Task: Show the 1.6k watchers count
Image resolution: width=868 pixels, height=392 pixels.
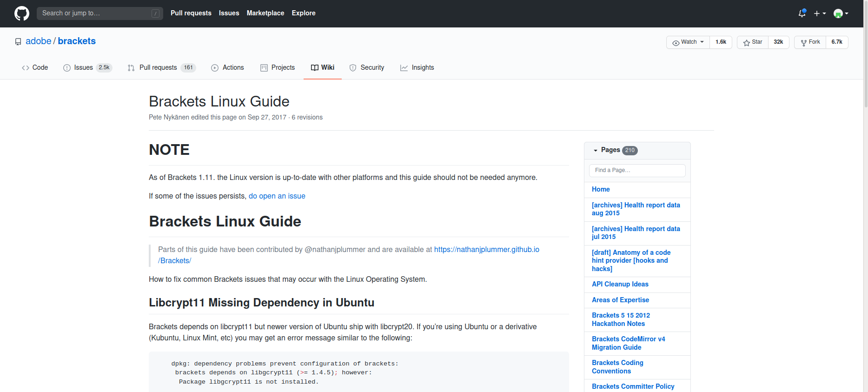Action: pos(721,42)
